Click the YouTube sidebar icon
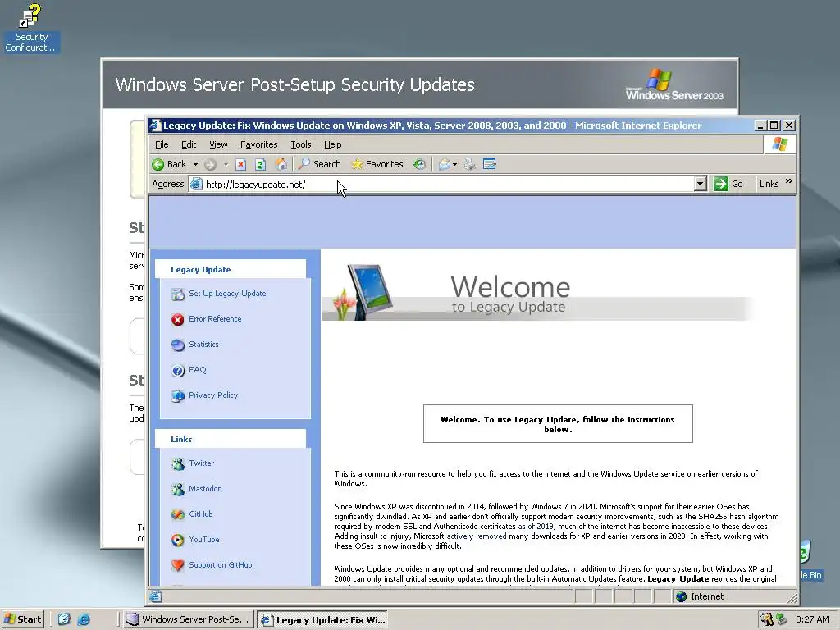 (x=178, y=540)
